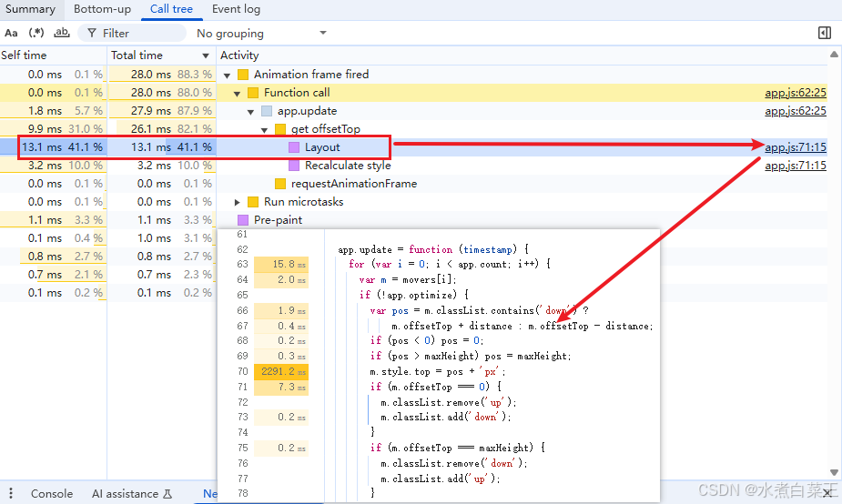The width and height of the screenshot is (842, 504).
Task: Click 'm.style.top = pos' code line
Action: [437, 371]
